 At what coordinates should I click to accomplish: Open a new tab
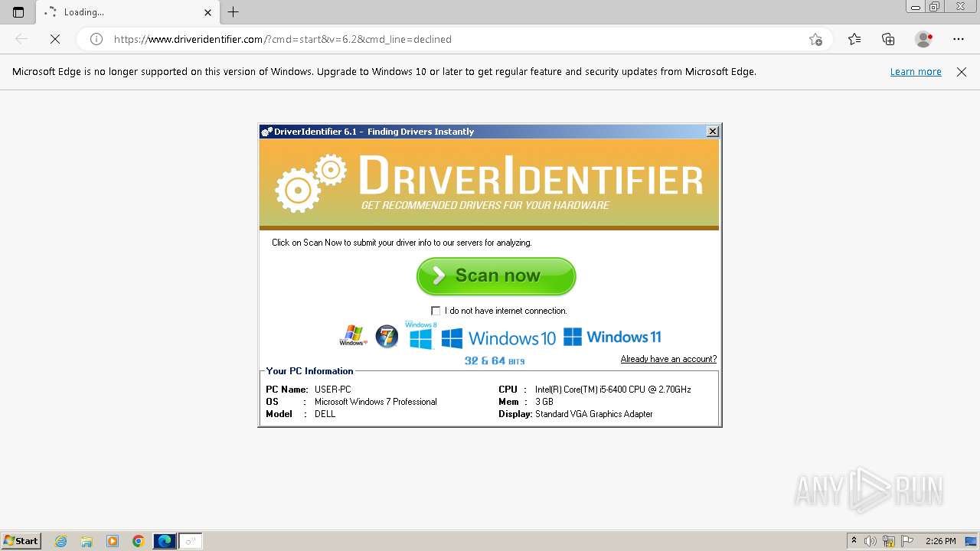[x=234, y=12]
